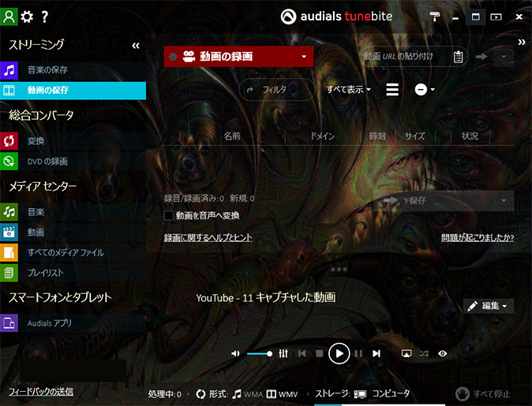Sort by the 名前 column header
Viewport: 532px width, 406px height.
coord(232,136)
